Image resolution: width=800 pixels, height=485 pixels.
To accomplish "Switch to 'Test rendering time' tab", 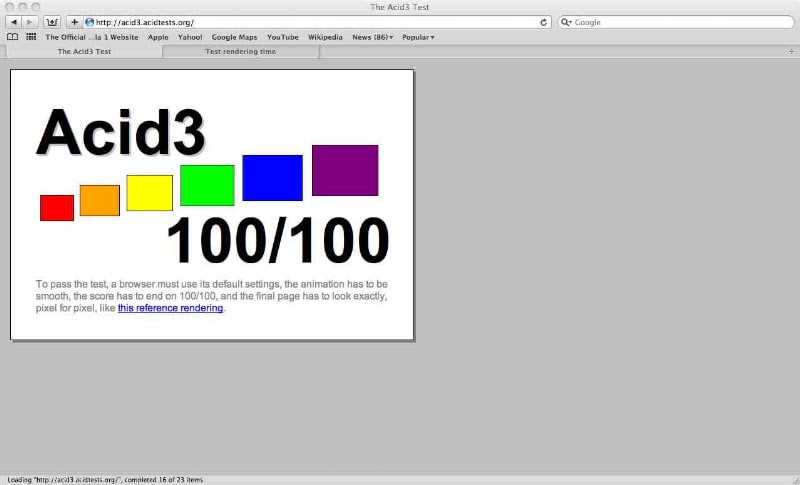I will pos(240,52).
